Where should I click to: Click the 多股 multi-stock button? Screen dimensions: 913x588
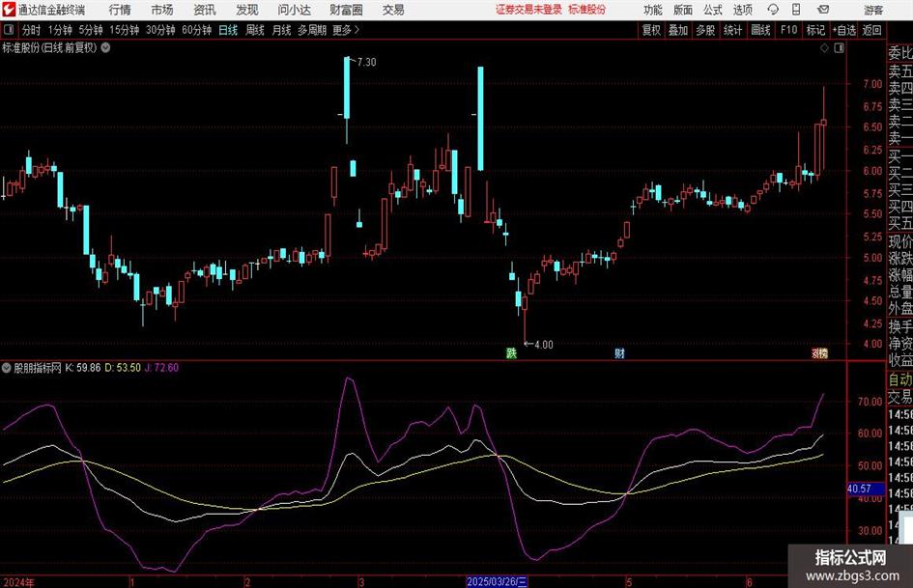(x=705, y=30)
